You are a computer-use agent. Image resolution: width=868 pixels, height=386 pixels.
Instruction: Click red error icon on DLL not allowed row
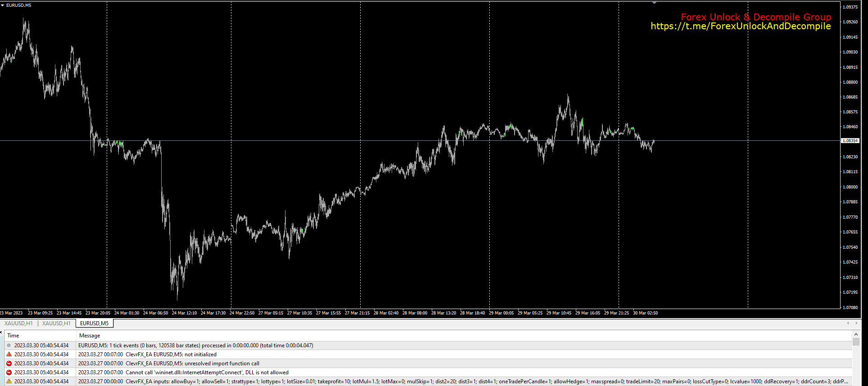pyautogui.click(x=9, y=373)
